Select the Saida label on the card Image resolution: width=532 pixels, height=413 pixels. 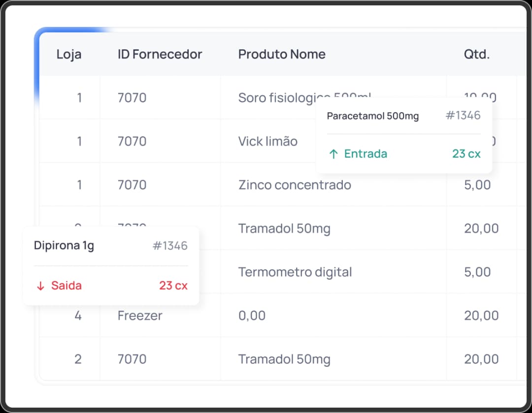66,286
